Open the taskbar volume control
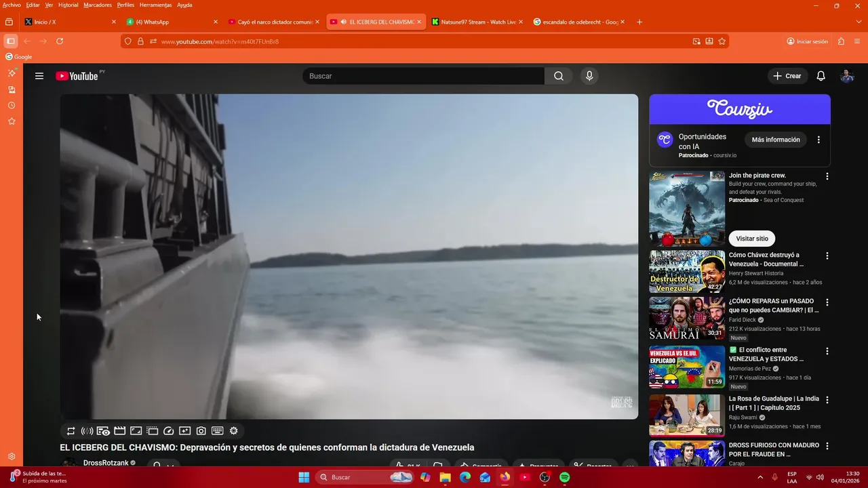The image size is (868, 488). tap(821, 477)
